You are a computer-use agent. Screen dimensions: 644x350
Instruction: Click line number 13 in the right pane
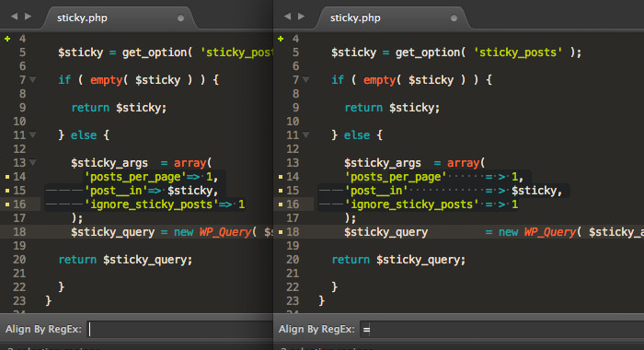tap(293, 163)
